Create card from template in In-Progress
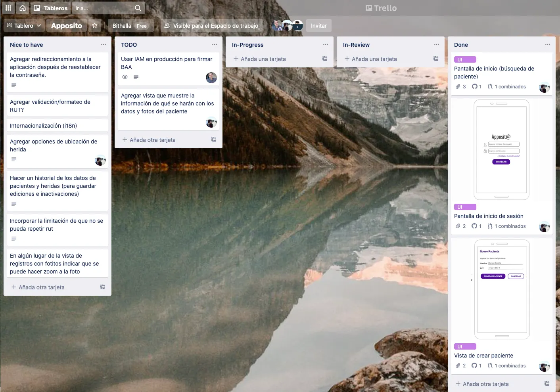Viewport: 560px width, 392px height. coord(325,59)
